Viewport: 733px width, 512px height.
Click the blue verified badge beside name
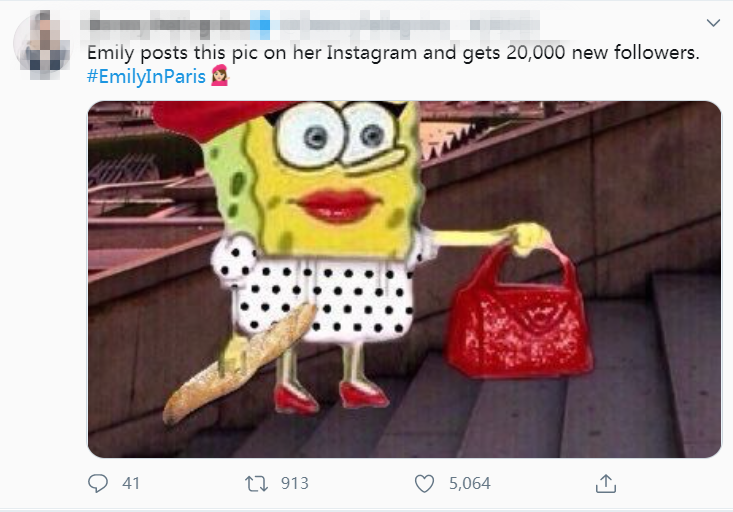260,24
